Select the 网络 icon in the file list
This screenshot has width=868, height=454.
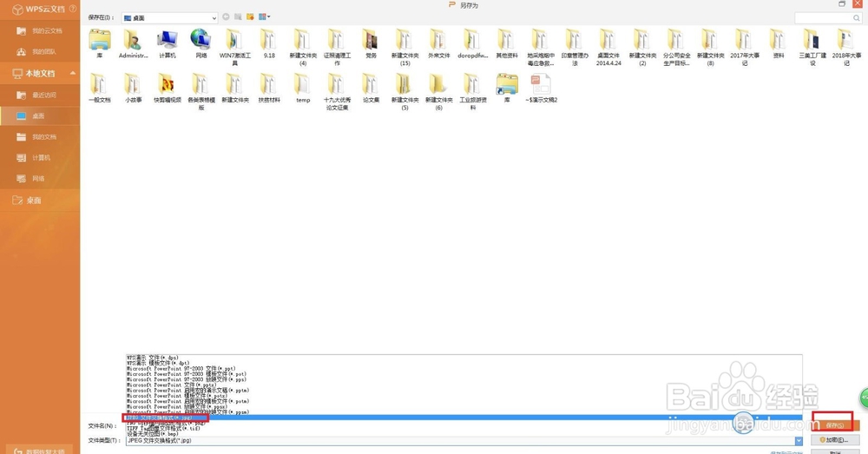pos(201,44)
